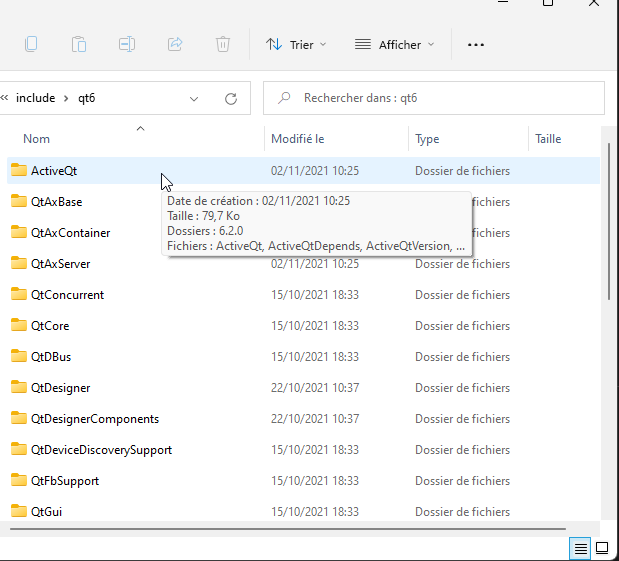Click ActiveQt date 02/11/2021 10:25
The height and width of the screenshot is (561, 619).
[315, 171]
